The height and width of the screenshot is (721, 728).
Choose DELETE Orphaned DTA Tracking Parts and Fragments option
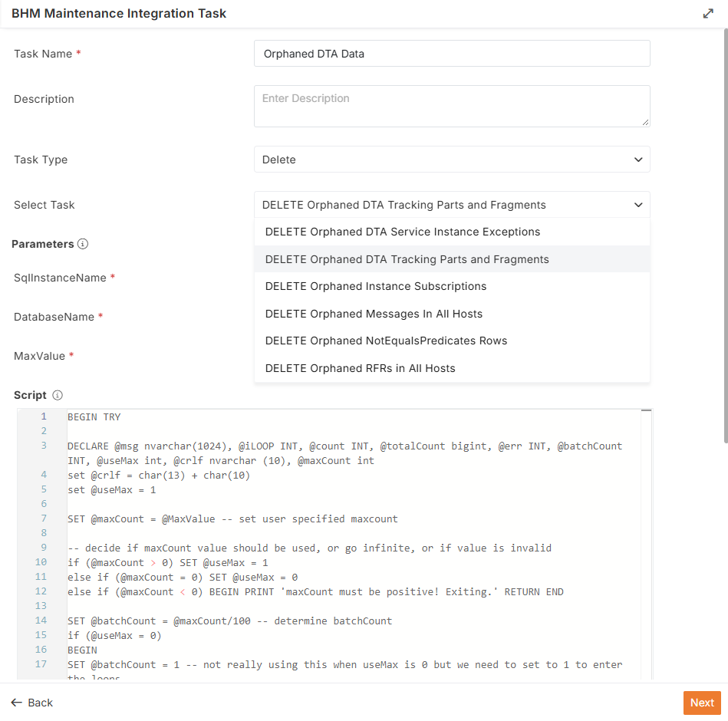tap(452, 259)
